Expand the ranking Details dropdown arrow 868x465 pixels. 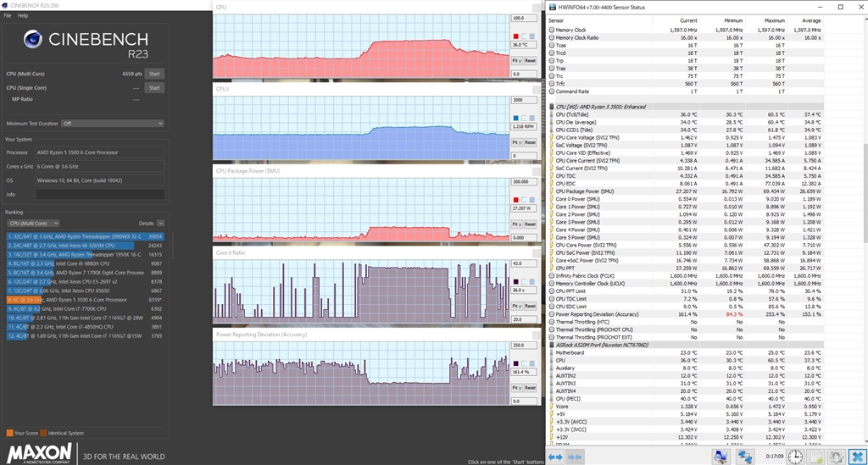(160, 224)
